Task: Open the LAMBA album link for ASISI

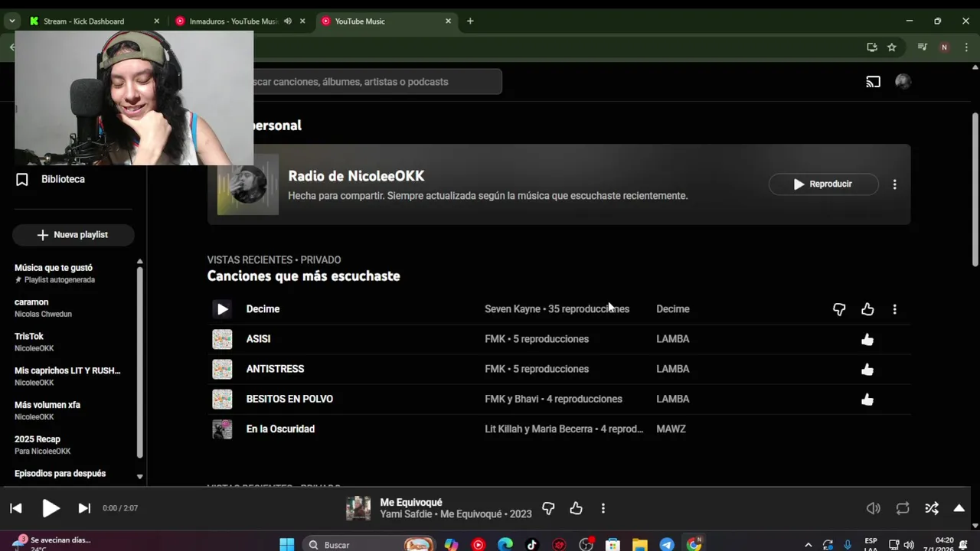Action: pyautogui.click(x=673, y=339)
